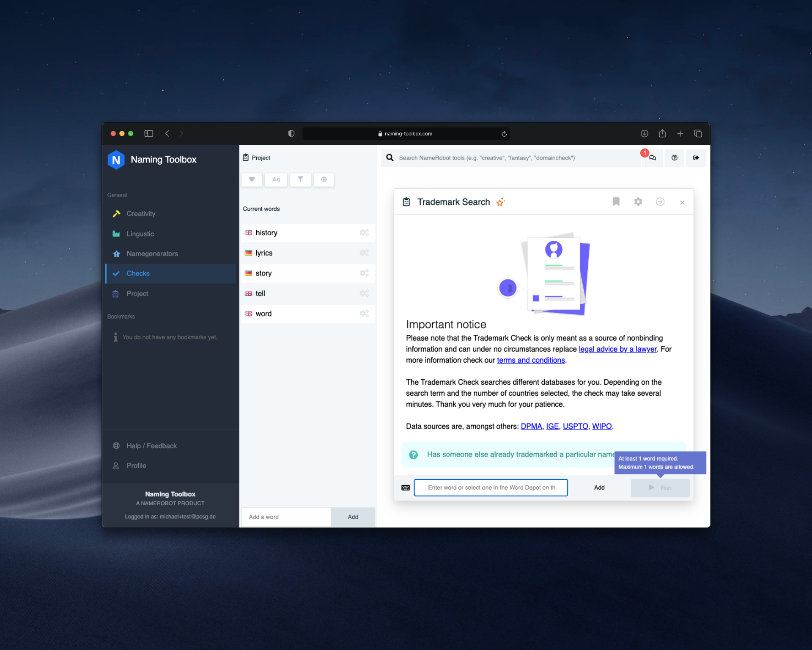Image resolution: width=812 pixels, height=650 pixels.
Task: Open the legal advice by a lawyer link
Action: 617,349
